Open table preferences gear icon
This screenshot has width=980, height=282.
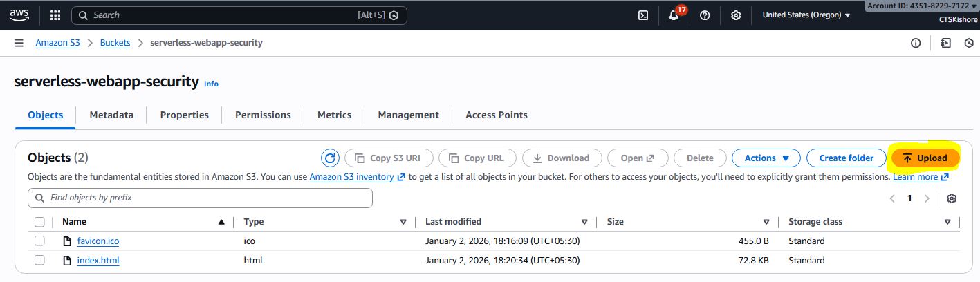[952, 198]
